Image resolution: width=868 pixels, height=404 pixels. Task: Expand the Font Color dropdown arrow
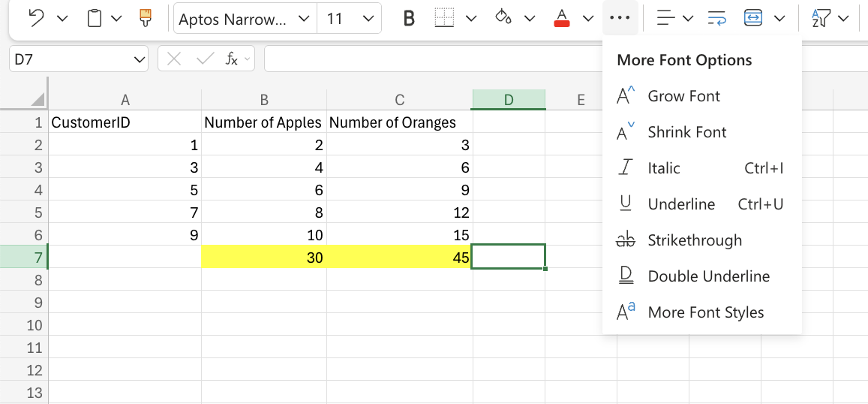588,19
